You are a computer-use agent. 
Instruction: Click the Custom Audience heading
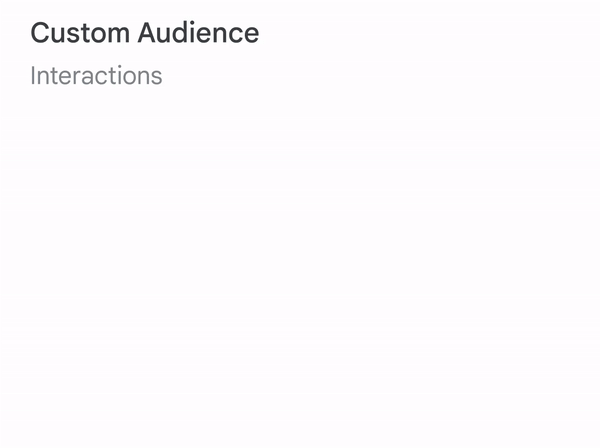point(144,33)
